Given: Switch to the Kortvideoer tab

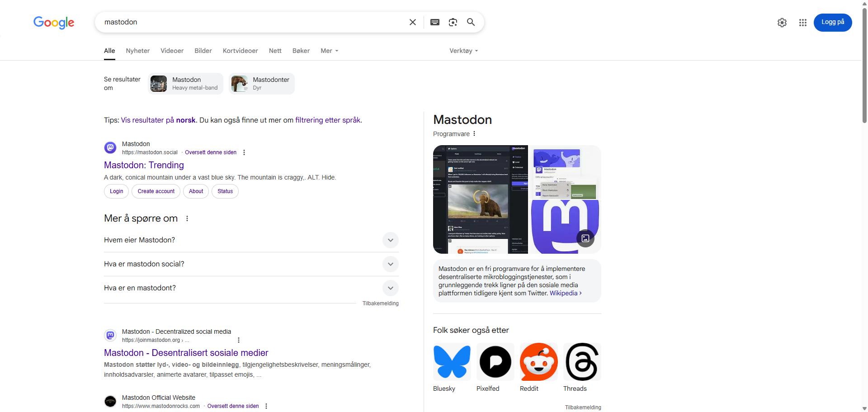Looking at the screenshot, I should (x=241, y=51).
